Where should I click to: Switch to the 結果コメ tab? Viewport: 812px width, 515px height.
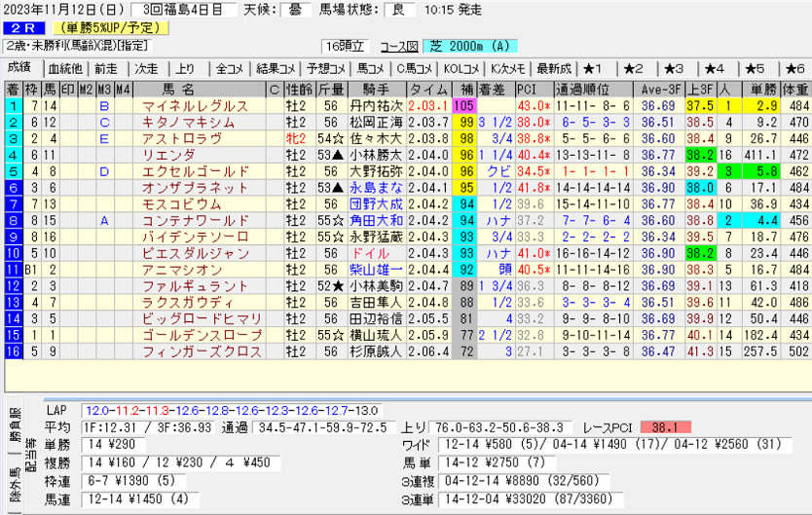tap(276, 68)
